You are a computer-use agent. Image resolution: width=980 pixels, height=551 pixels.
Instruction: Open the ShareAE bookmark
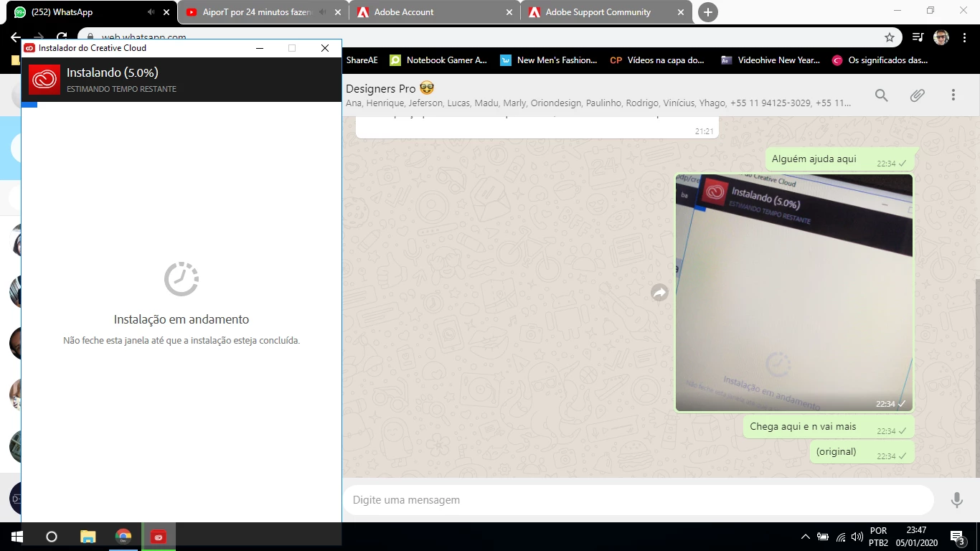[362, 60]
